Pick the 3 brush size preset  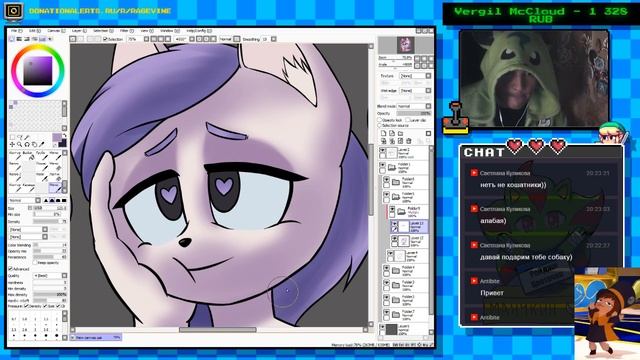point(36,329)
